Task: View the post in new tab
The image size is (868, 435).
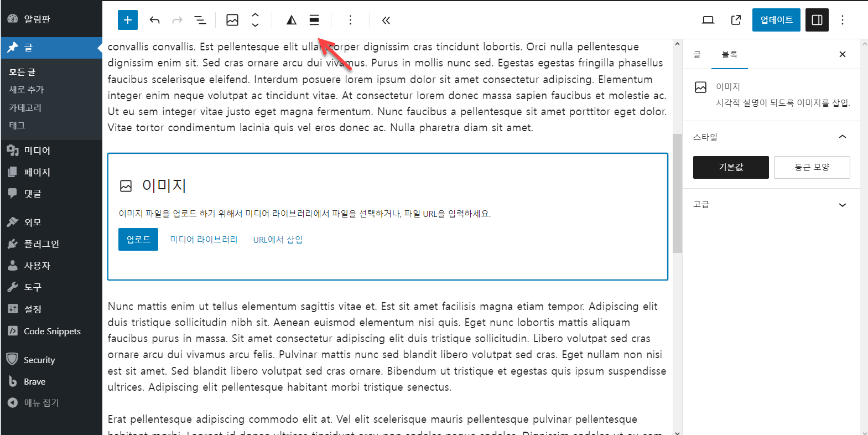Action: click(736, 20)
